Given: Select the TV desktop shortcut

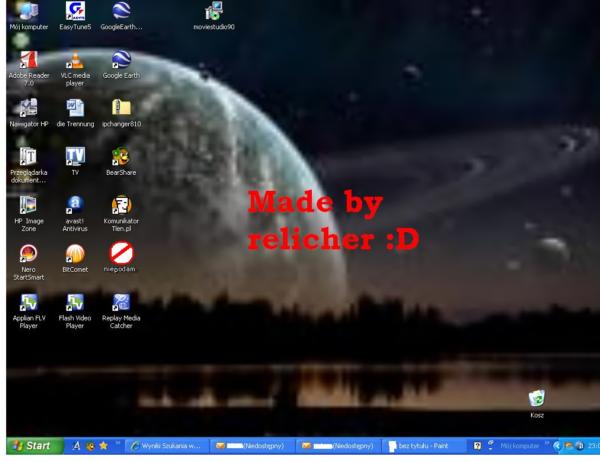Looking at the screenshot, I should coord(75,162).
